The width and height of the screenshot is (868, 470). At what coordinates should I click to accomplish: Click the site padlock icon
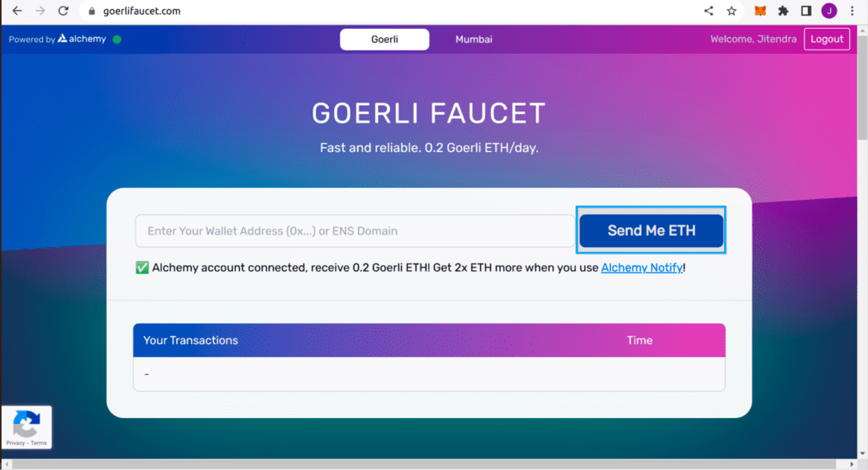pyautogui.click(x=93, y=12)
